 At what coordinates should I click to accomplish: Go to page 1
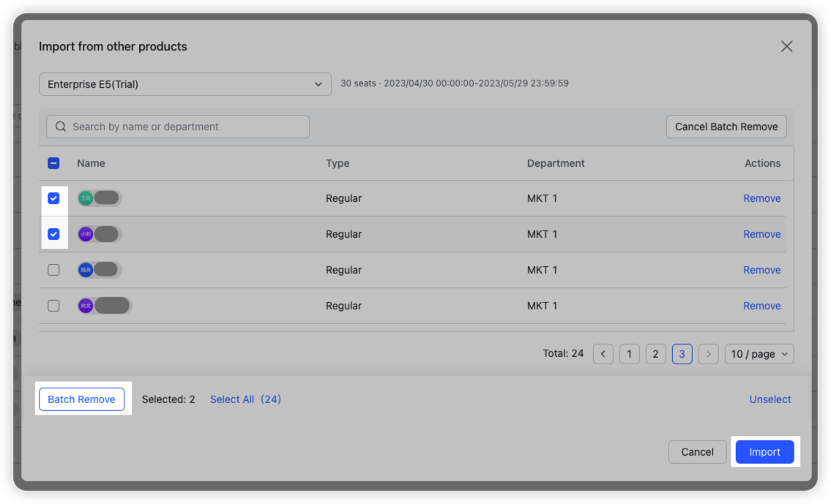tap(629, 354)
